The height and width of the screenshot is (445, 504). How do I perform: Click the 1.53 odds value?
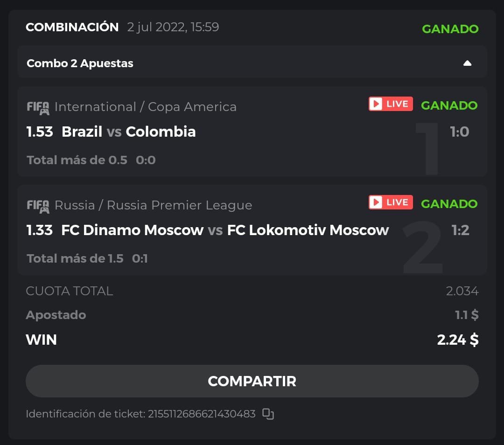[x=40, y=132]
